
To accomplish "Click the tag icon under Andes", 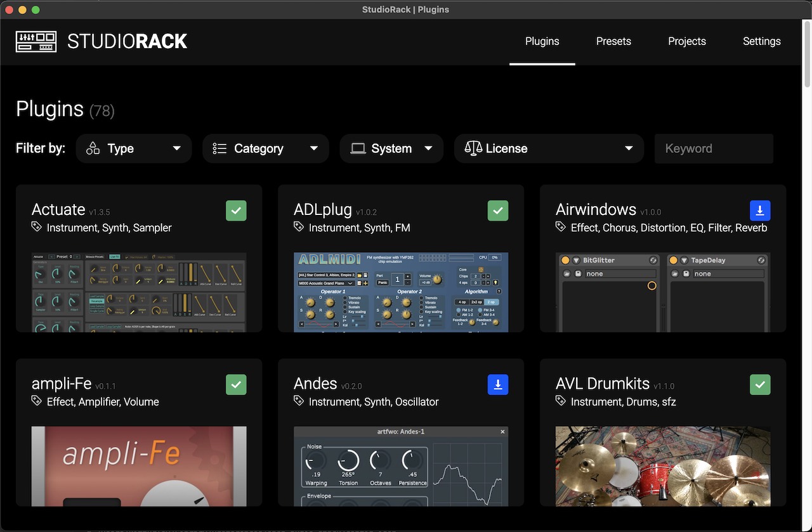I will pos(299,401).
